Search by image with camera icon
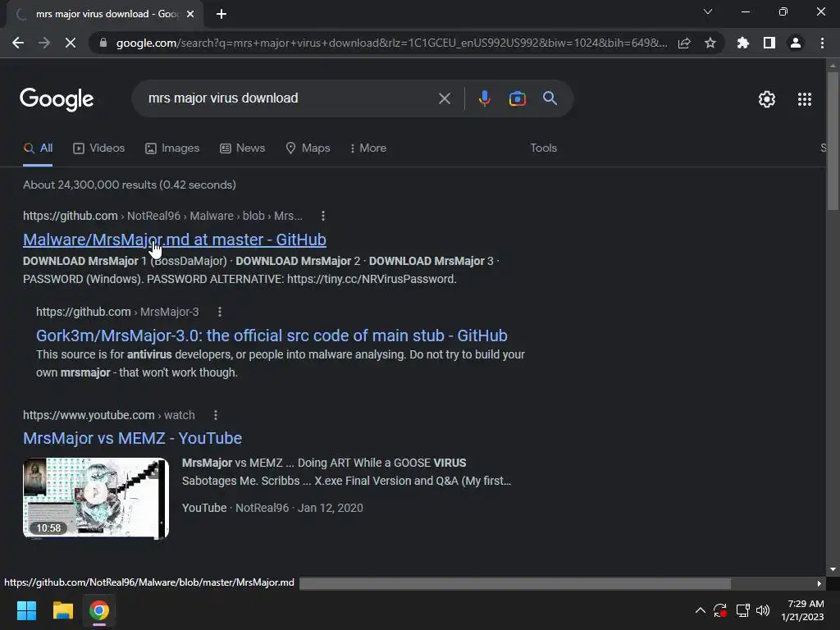 [517, 98]
